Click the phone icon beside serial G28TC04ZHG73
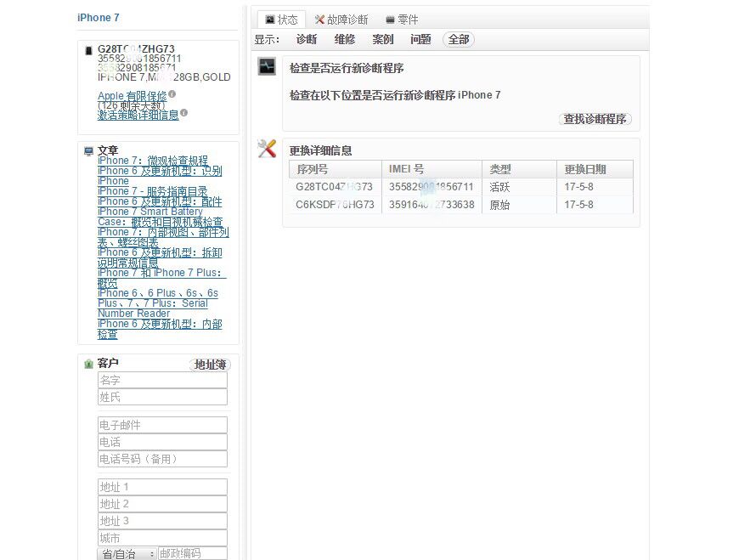This screenshot has width=739, height=560. [89, 51]
